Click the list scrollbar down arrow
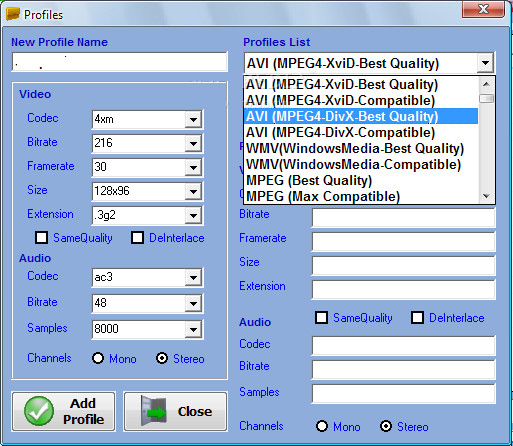Viewport: 513px width, 446px height. 486,196
